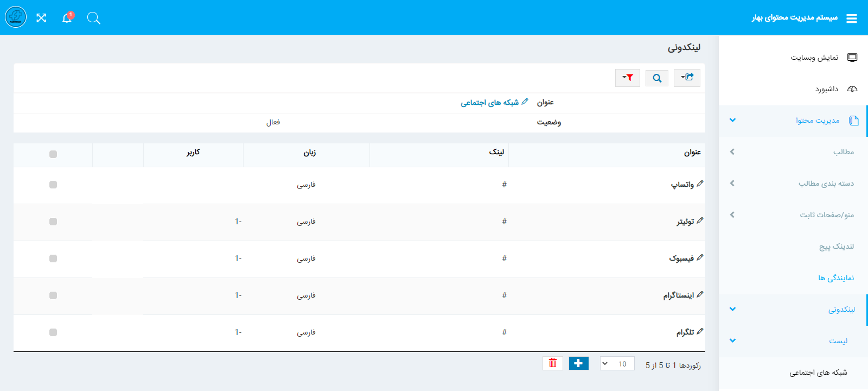Click the red filter funnel button

(628, 78)
